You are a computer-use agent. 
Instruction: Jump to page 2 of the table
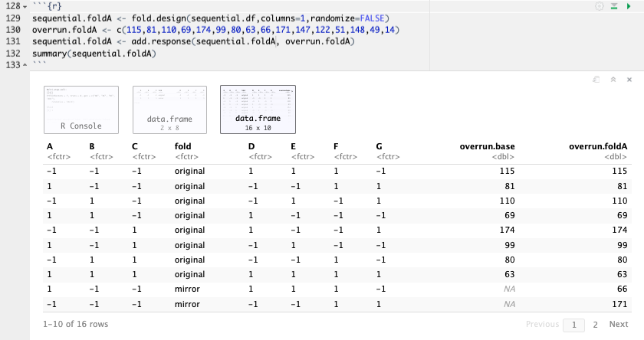point(595,325)
